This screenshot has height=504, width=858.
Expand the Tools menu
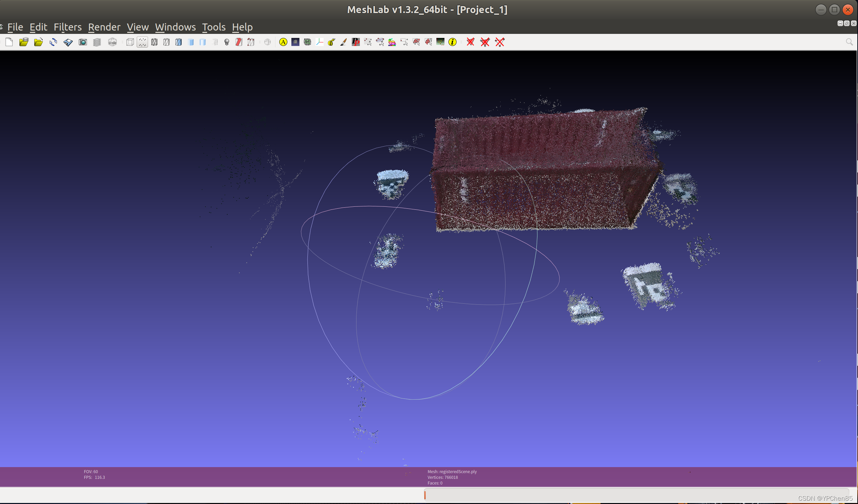(213, 27)
